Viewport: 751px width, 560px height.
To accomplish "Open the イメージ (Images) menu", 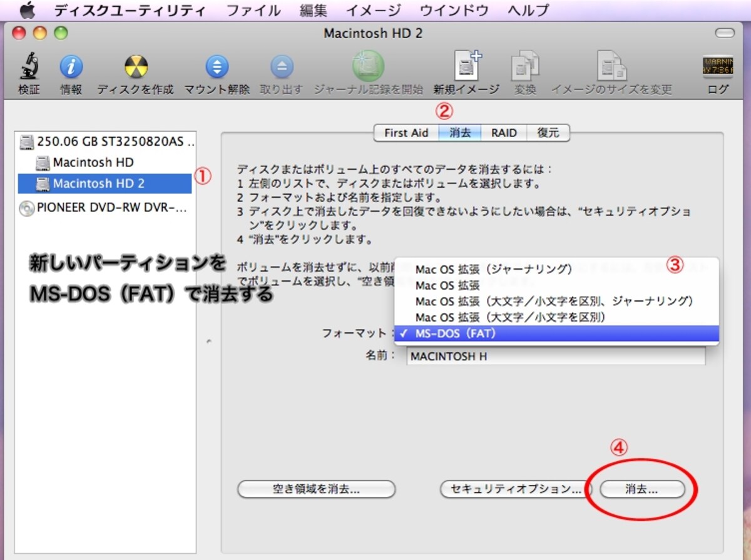I will [373, 10].
